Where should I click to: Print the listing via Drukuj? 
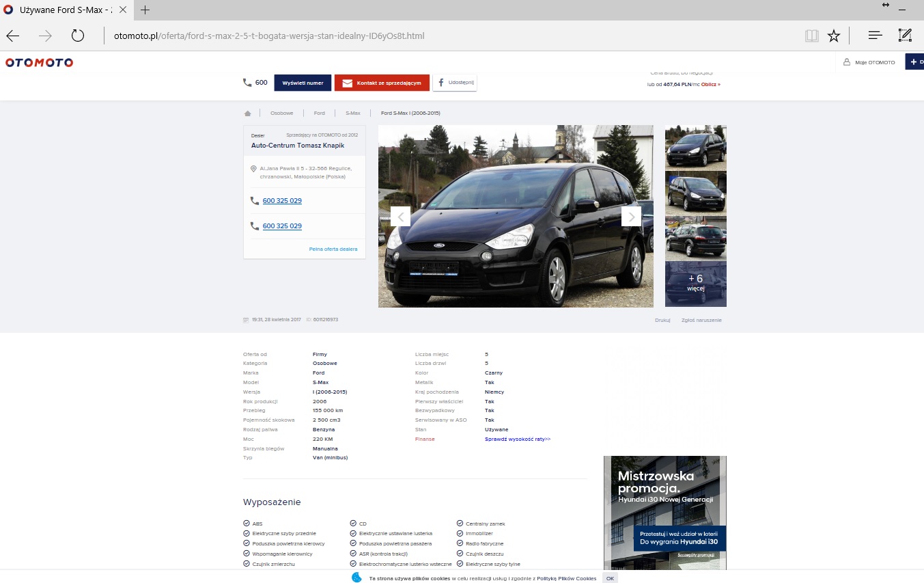[662, 320]
